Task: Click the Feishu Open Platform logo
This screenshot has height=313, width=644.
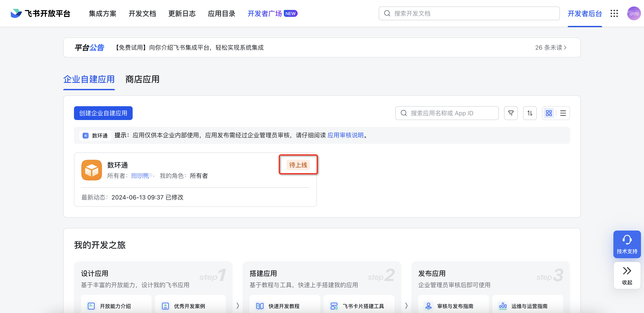Action: coord(41,13)
